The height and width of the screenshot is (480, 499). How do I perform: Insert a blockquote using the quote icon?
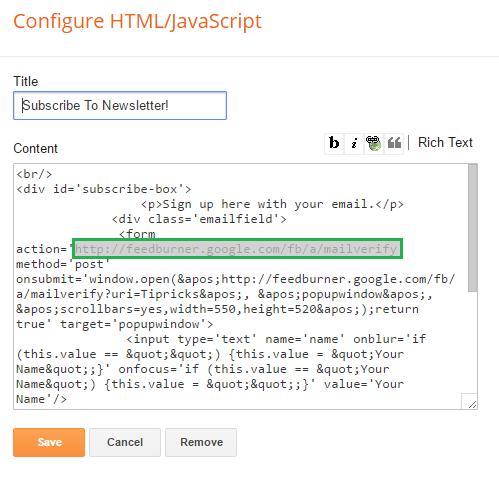pyautogui.click(x=394, y=143)
